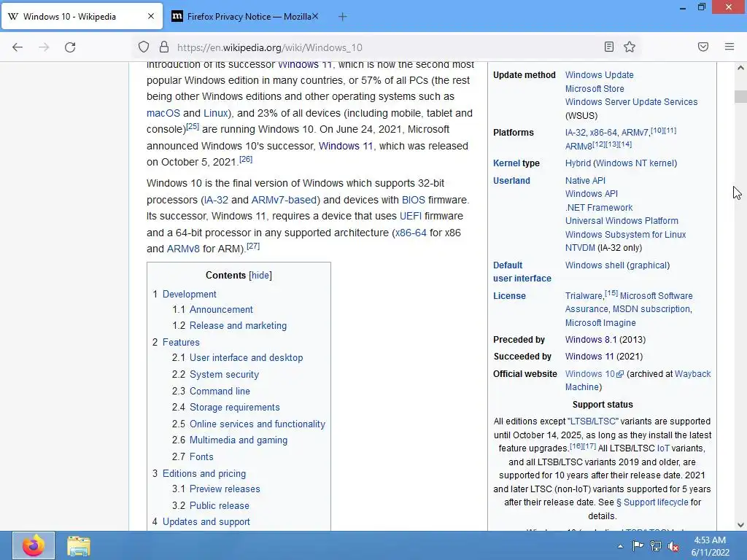Jump to 3.1 Preview releases
Viewport: 747px width, 560px height.
(225, 489)
